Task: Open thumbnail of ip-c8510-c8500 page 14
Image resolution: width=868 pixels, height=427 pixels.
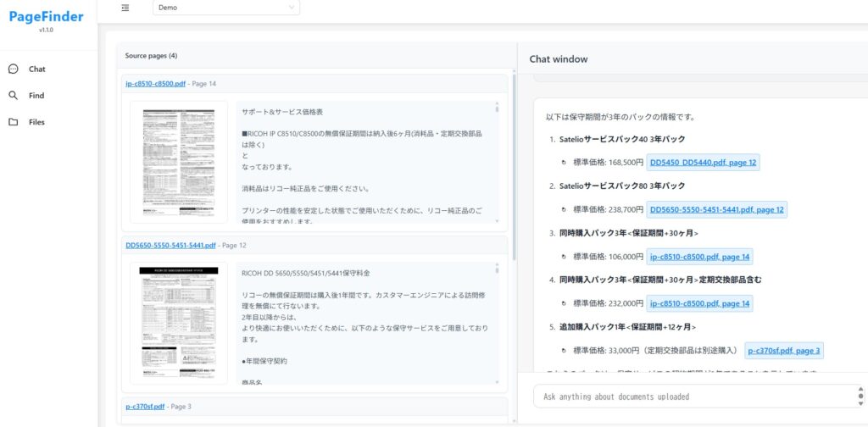Action: click(x=178, y=161)
